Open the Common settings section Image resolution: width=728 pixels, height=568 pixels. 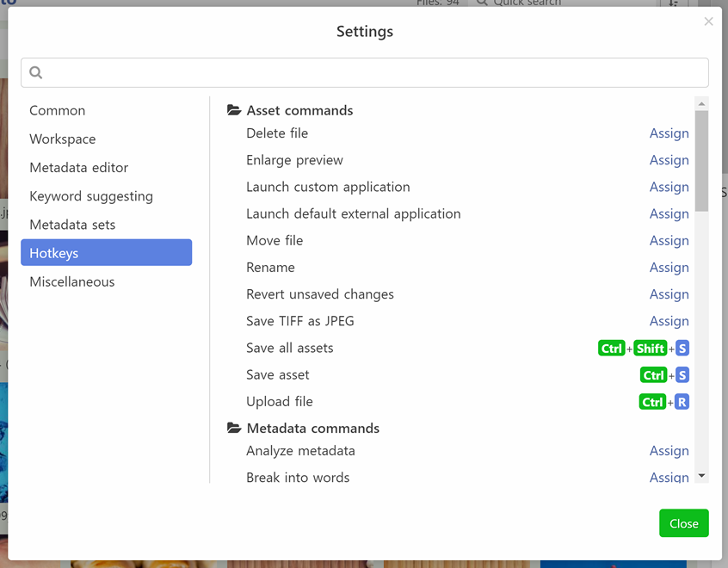point(107,110)
